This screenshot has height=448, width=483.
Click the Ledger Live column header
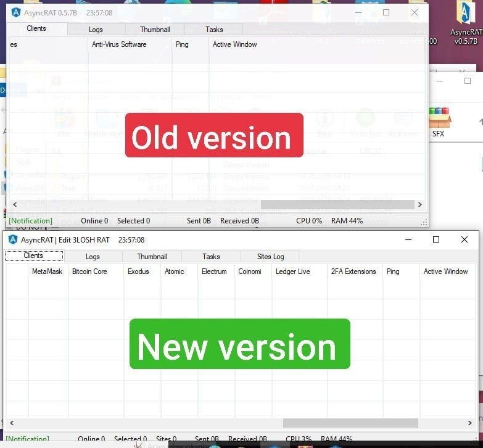point(299,272)
